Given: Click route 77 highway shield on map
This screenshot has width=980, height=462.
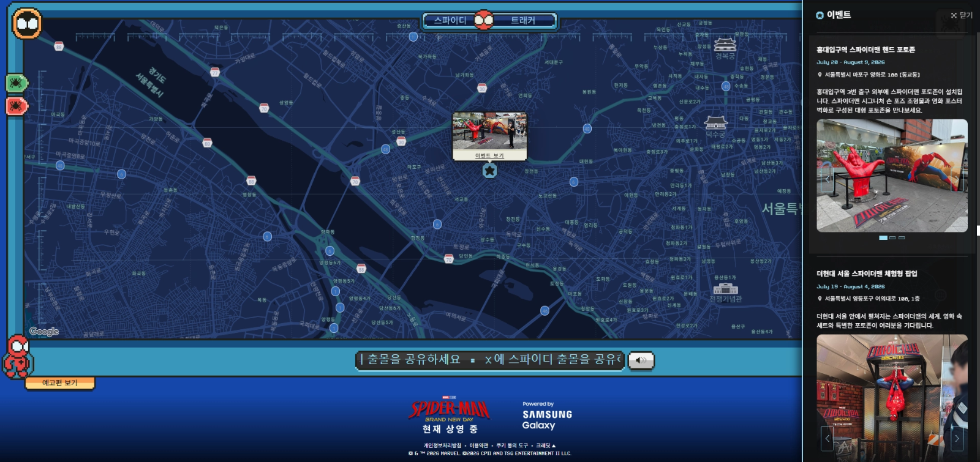Looking at the screenshot, I should tap(214, 72).
